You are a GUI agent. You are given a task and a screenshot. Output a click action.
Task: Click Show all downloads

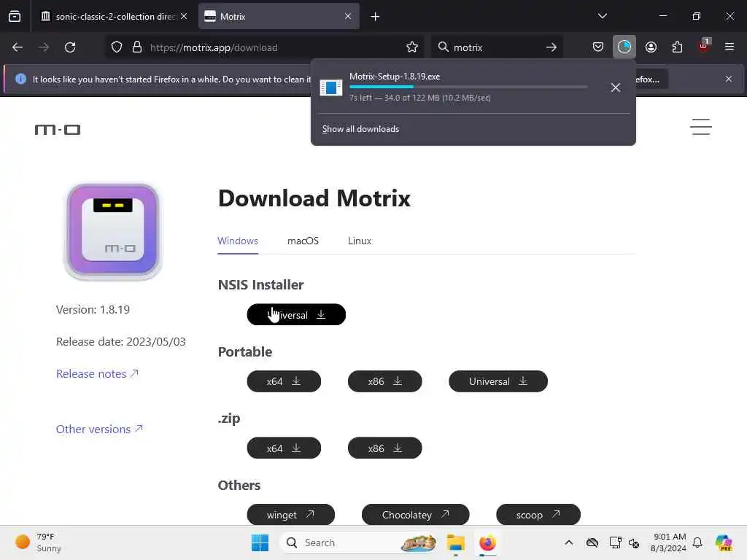pyautogui.click(x=360, y=129)
